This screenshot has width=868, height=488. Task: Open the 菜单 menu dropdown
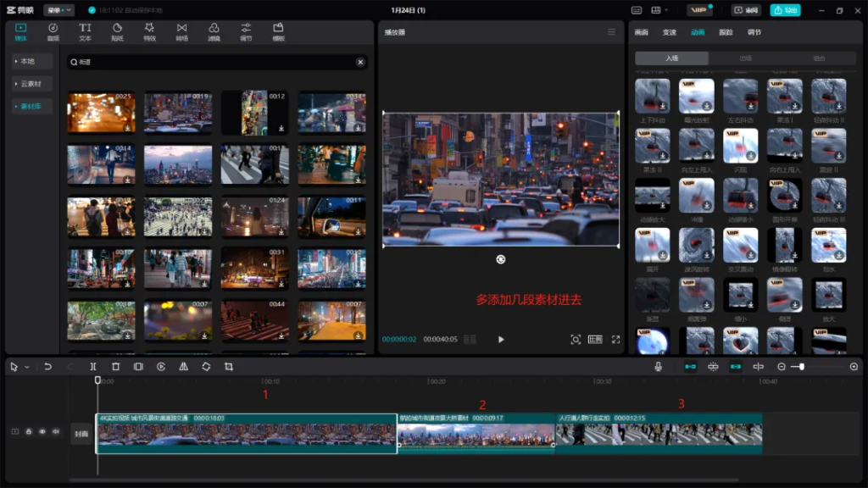[58, 10]
